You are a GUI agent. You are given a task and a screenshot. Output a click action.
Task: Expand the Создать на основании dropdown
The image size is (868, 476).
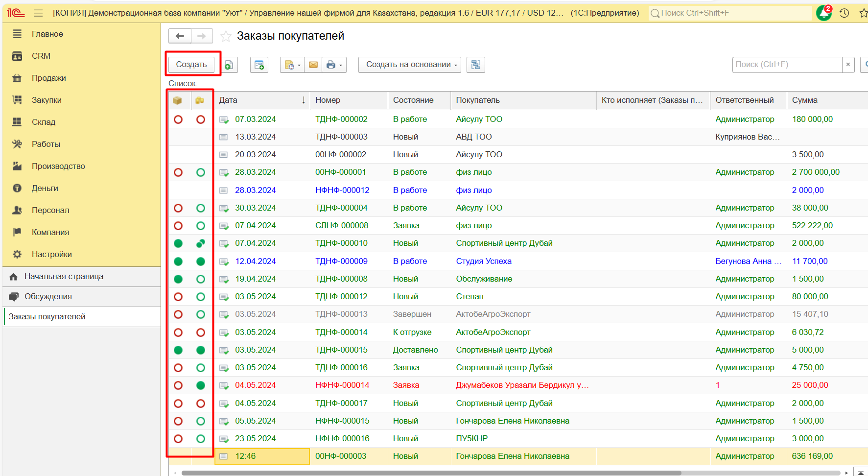coord(409,65)
